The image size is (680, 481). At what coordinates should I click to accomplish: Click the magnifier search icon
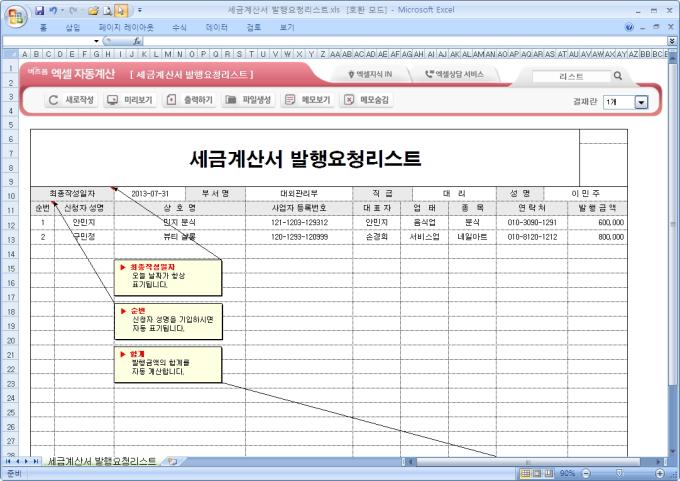(x=618, y=76)
